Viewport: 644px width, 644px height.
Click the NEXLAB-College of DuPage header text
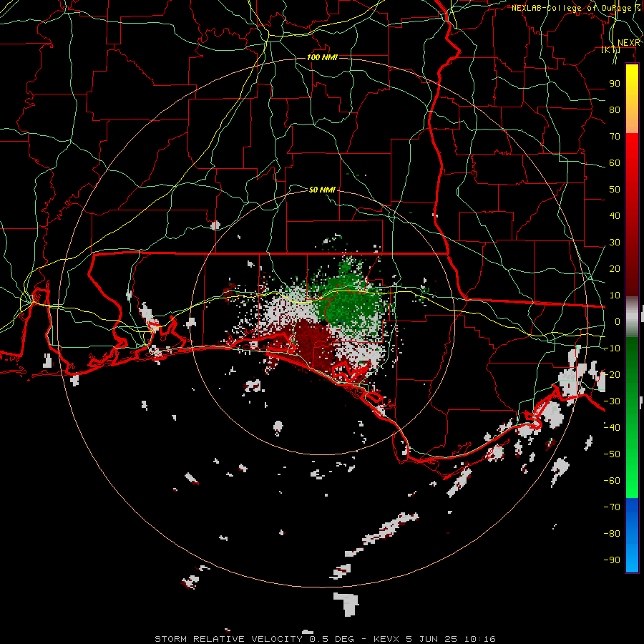(576, 8)
